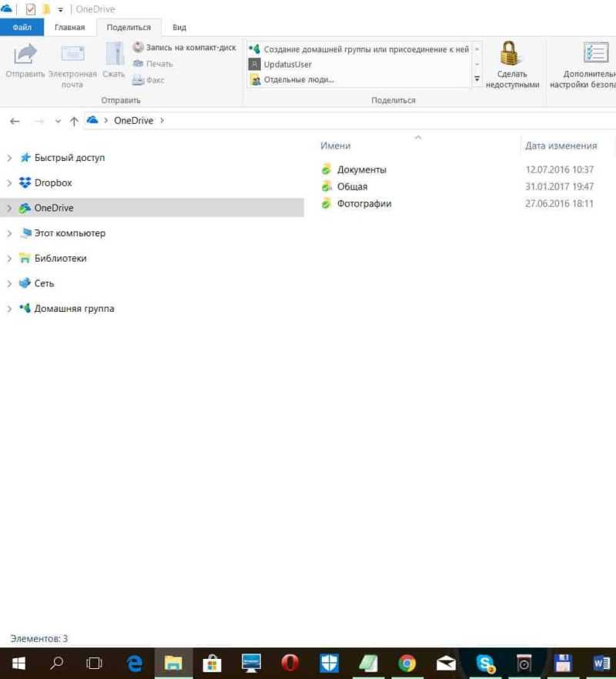Expand Домашняя группа tree node
The width and height of the screenshot is (616, 679).
(x=9, y=309)
